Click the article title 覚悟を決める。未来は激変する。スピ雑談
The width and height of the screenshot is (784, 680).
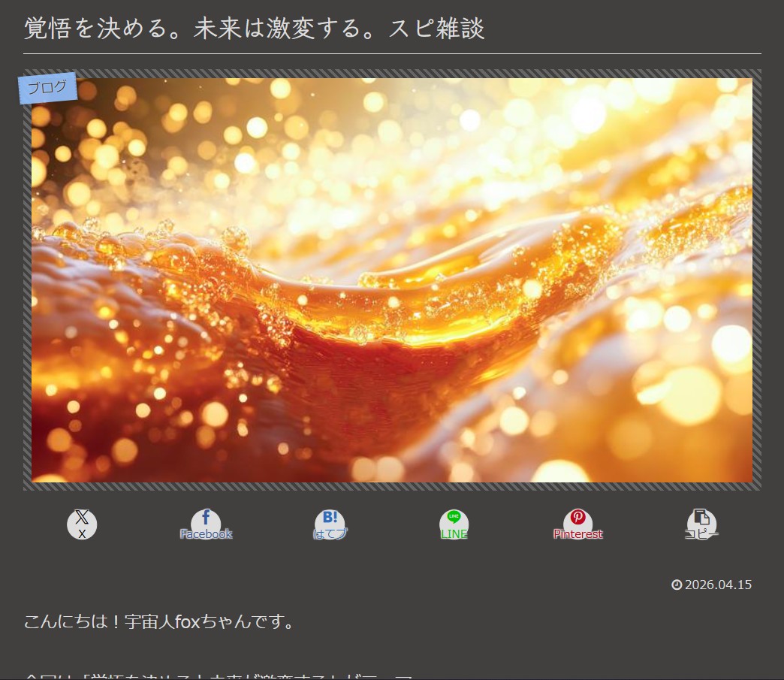pos(254,28)
